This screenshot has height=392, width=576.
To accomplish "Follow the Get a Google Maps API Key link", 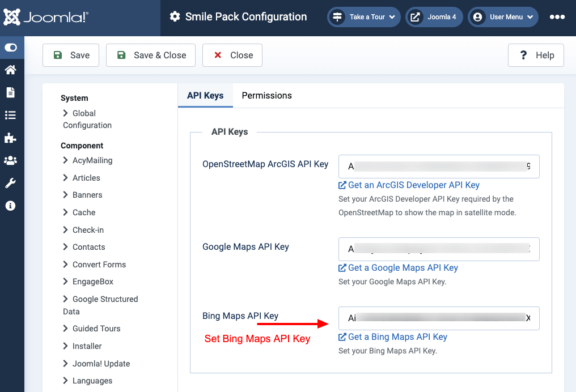I will pyautogui.click(x=403, y=268).
